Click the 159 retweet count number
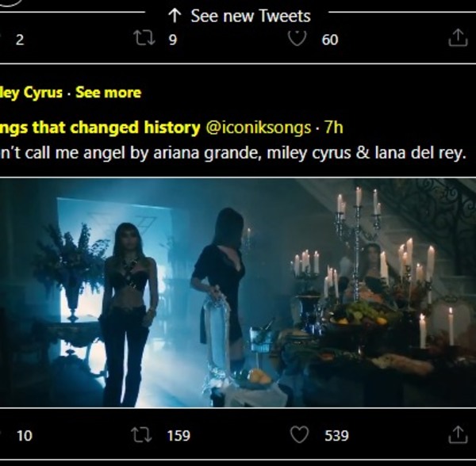 (178, 435)
